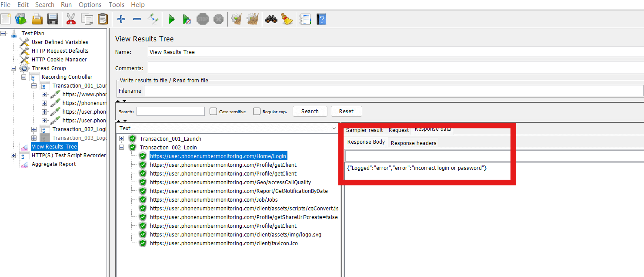
Task: Select the Response Body tab
Action: (366, 142)
